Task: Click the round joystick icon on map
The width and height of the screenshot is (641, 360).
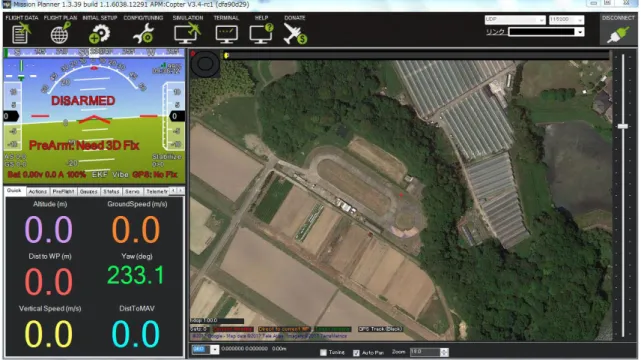Action: [205, 64]
